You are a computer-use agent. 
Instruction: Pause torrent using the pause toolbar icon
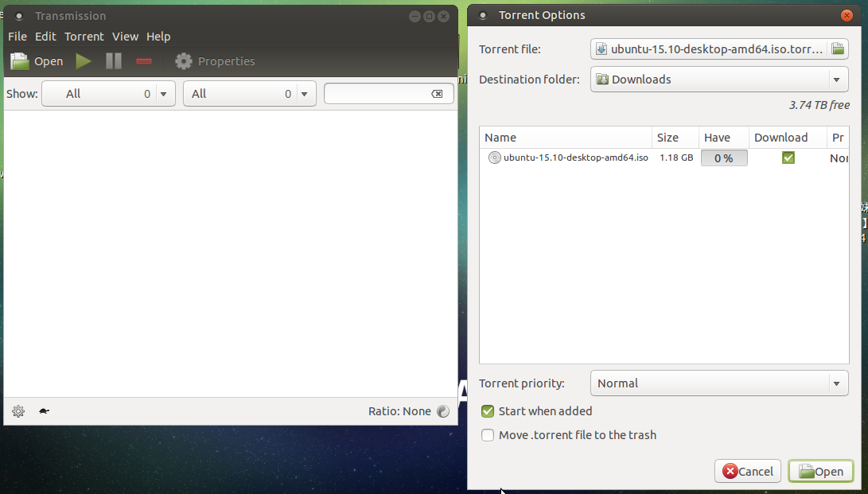click(114, 60)
